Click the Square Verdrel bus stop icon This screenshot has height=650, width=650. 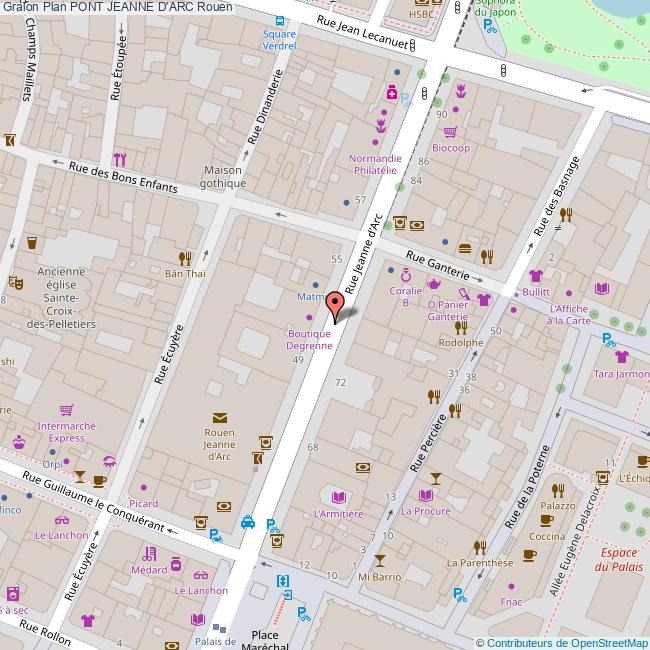279,20
